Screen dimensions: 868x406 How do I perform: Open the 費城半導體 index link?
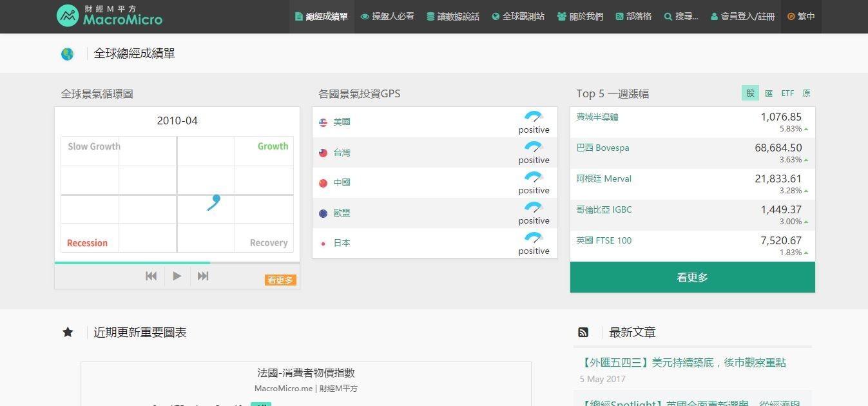597,117
